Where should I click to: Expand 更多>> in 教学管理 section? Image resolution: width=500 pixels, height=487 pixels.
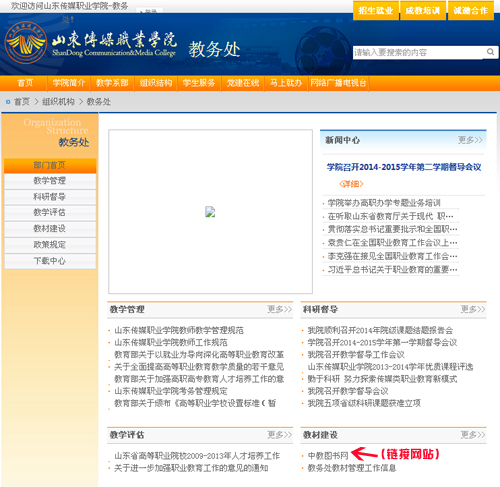click(x=279, y=309)
